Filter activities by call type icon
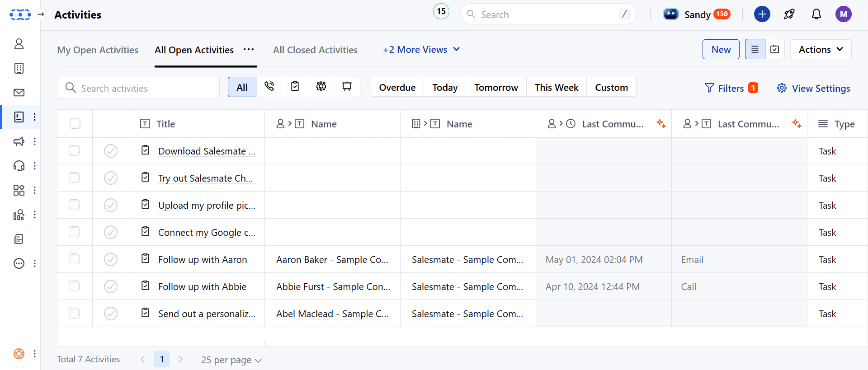The height and width of the screenshot is (370, 868). click(x=269, y=87)
